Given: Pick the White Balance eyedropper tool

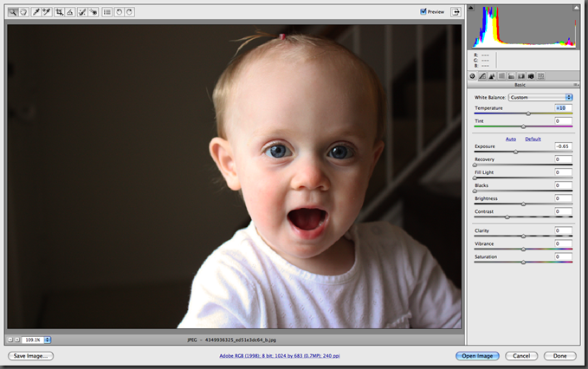Looking at the screenshot, I should (36, 12).
